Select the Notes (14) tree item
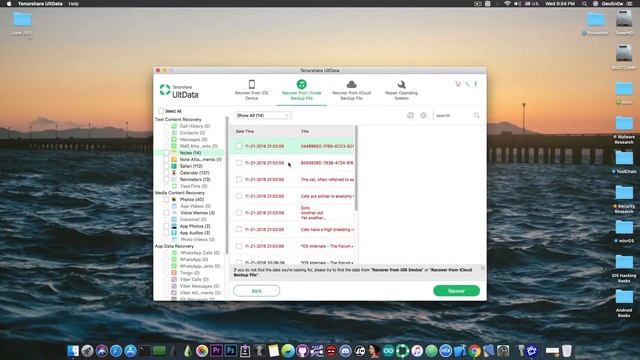The width and height of the screenshot is (640, 360). click(190, 153)
